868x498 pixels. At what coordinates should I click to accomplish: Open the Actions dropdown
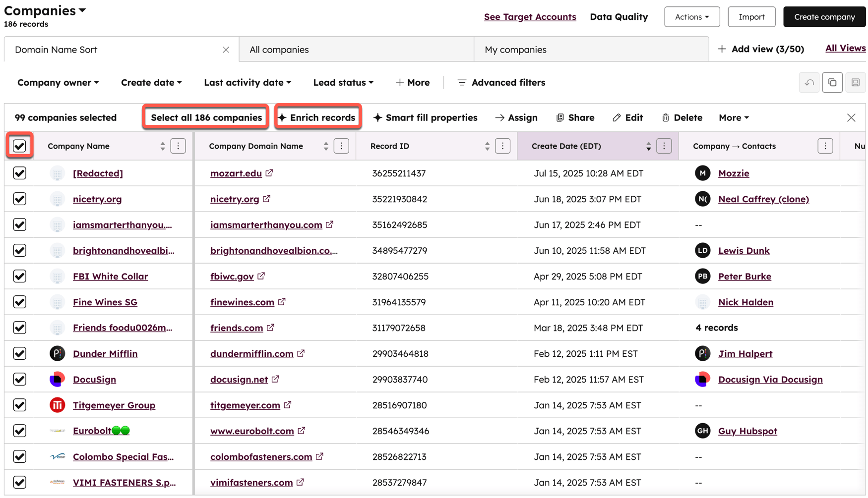(691, 16)
